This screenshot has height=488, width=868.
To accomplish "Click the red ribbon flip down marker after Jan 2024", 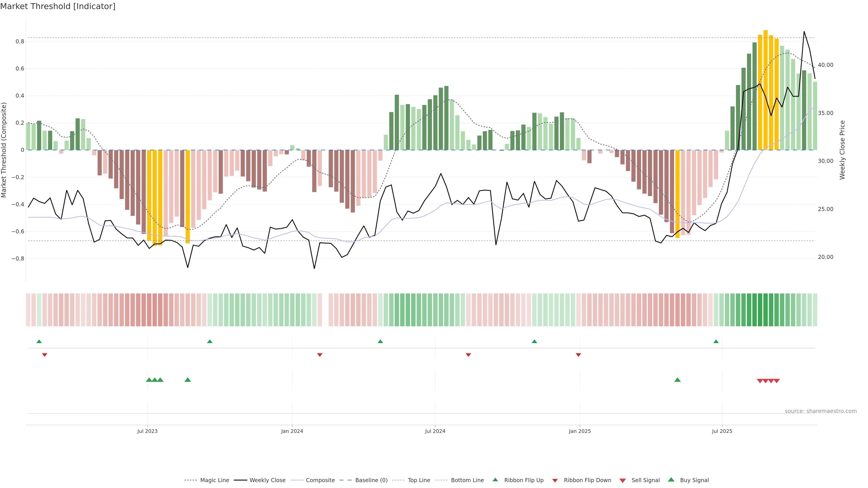I will pos(320,355).
